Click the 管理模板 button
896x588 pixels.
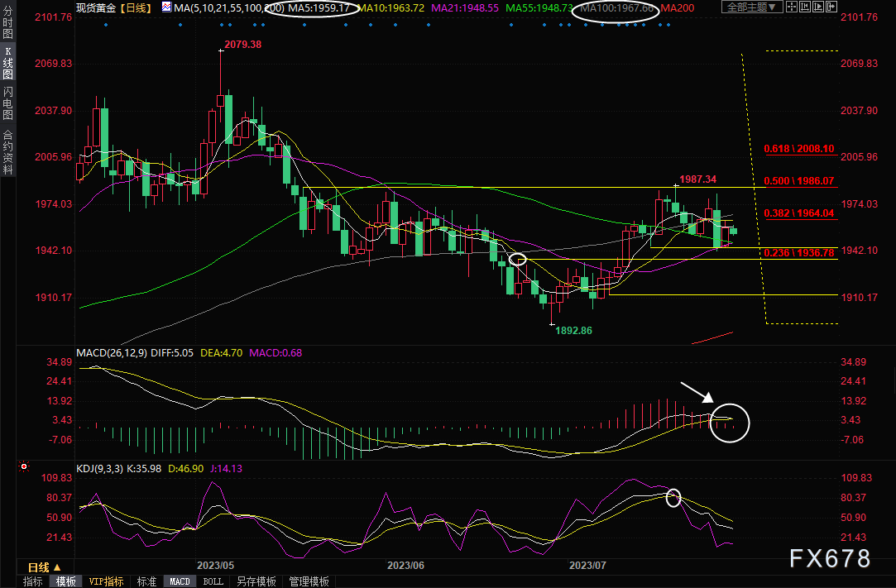click(308, 581)
